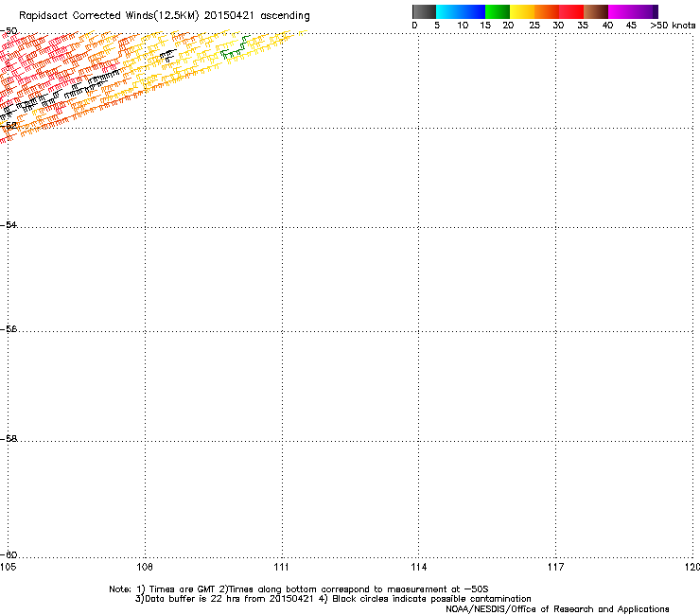The image size is (700, 615).
Task: Click the -52 latitude axis label
Action: point(9,126)
